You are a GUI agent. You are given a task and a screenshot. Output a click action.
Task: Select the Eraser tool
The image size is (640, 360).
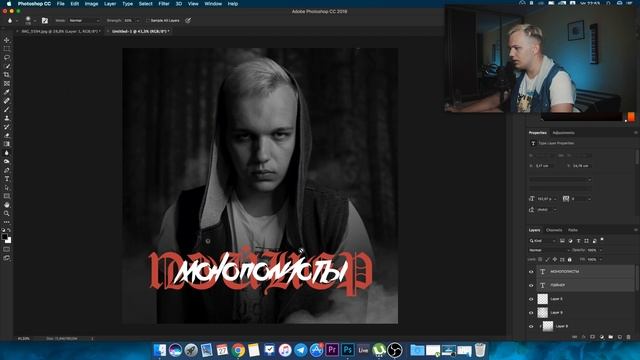(7, 136)
